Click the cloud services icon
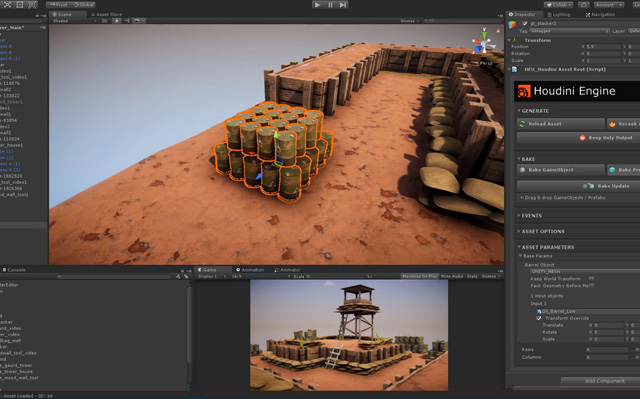The height and width of the screenshot is (399, 640). 584,5
